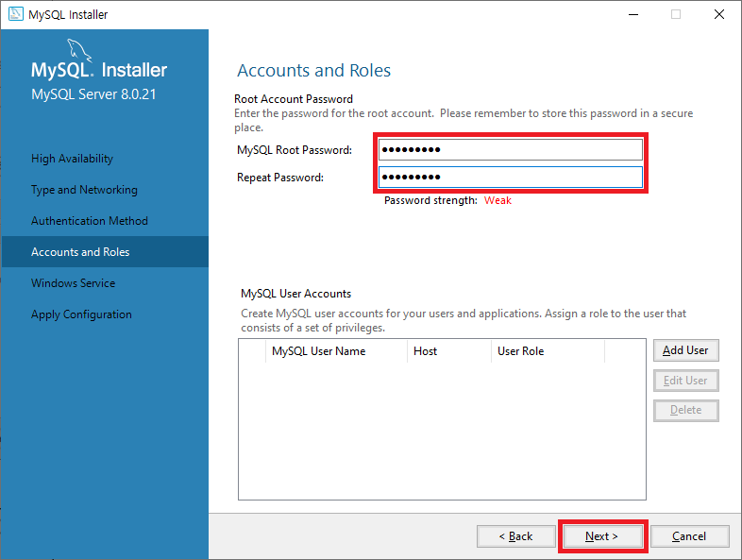Select Authentication Method in the sidebar
This screenshot has width=742, height=560.
[90, 221]
